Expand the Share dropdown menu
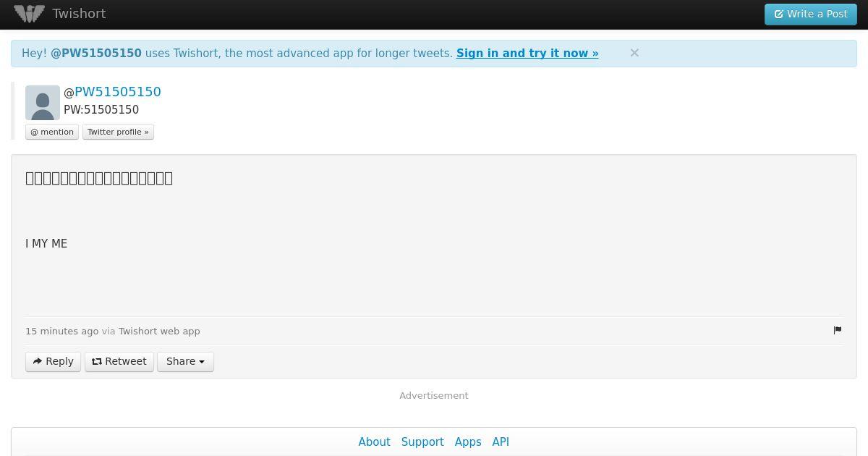Viewport: 868px width, 456px height. (185, 361)
